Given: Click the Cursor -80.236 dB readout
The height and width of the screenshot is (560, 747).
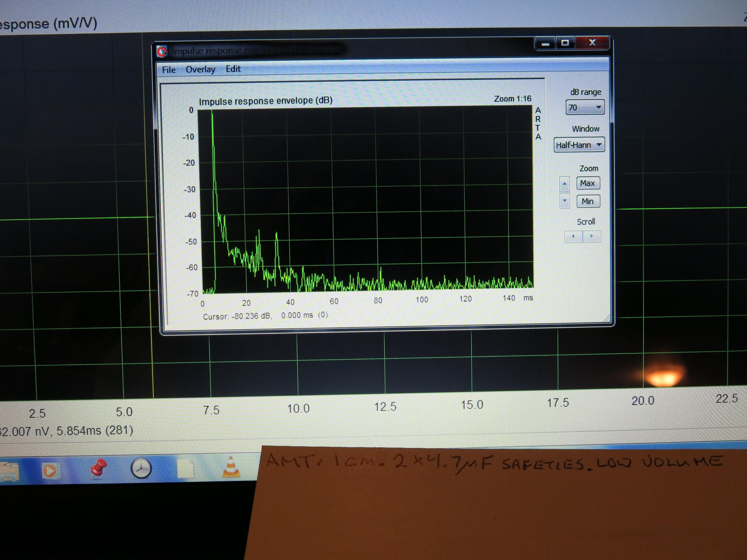Looking at the screenshot, I should (265, 316).
